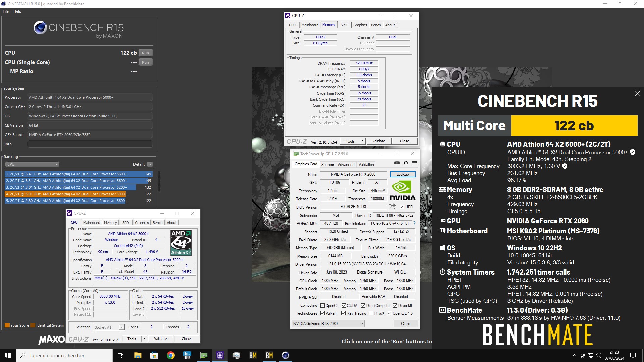Toggle the UEFI checkbox in GPU-Z

(402, 207)
